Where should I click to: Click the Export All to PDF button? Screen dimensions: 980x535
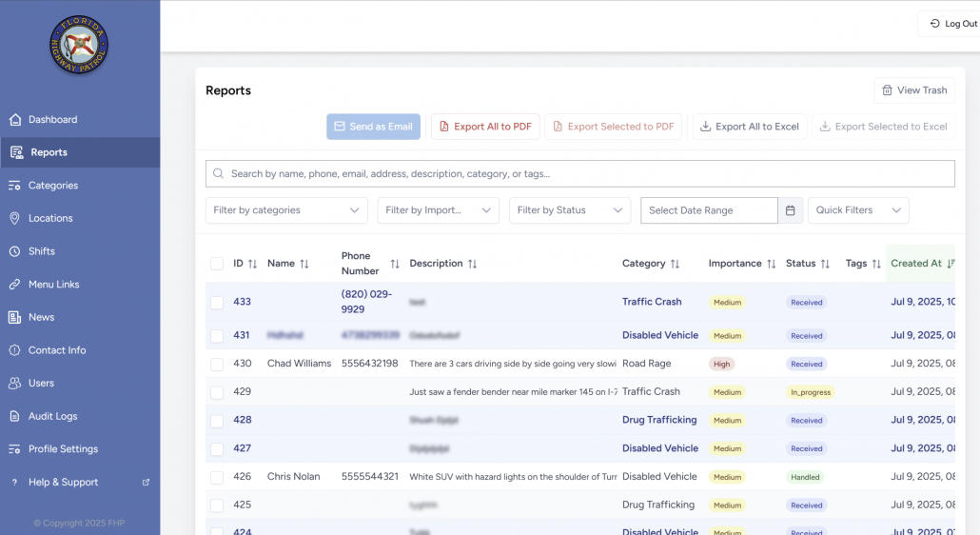click(x=485, y=127)
